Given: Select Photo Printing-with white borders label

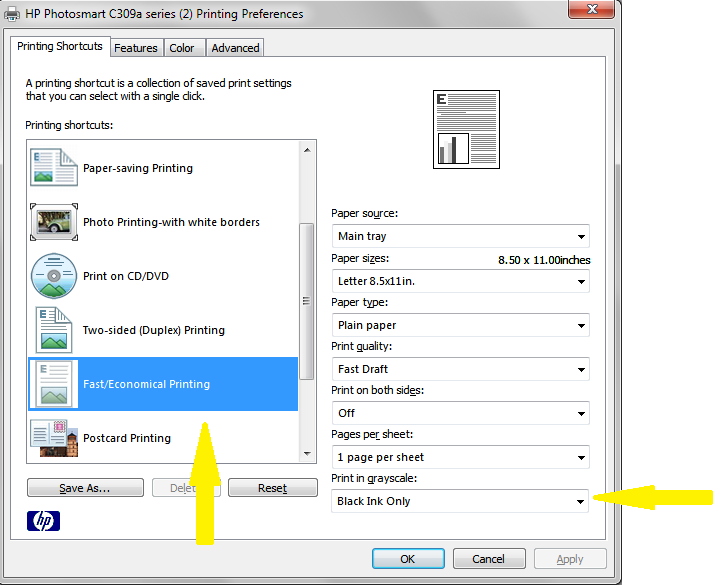Looking at the screenshot, I should pyautogui.click(x=171, y=222).
